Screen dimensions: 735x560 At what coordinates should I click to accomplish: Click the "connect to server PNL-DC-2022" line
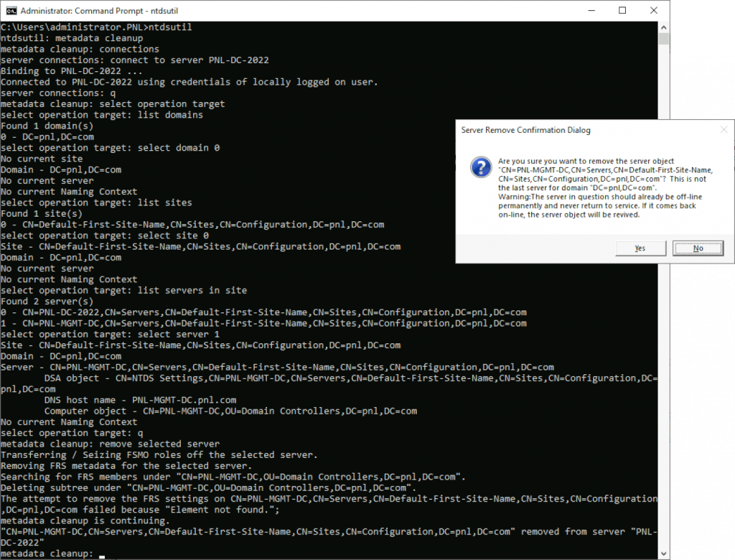pyautogui.click(x=135, y=60)
